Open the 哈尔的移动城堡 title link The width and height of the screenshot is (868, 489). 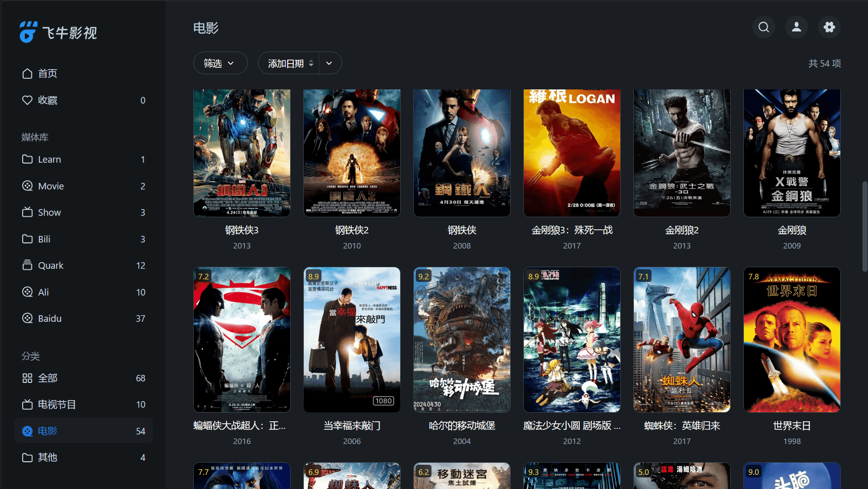pyautogui.click(x=462, y=426)
